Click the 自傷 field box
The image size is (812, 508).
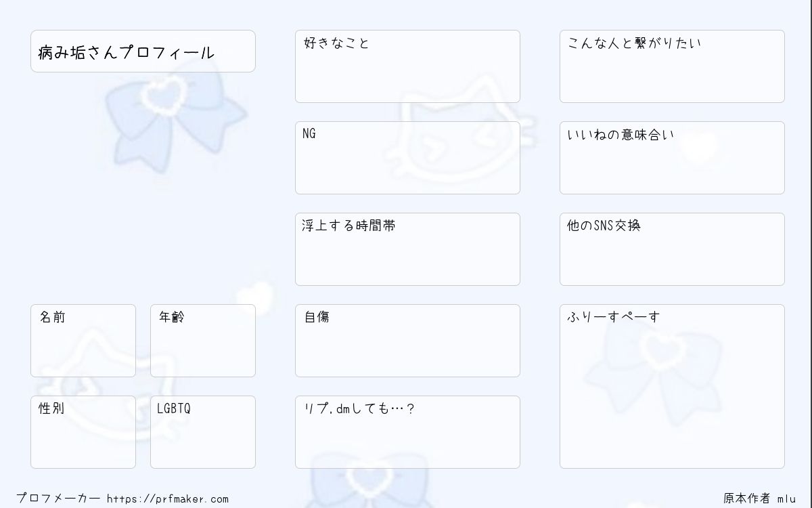407,341
